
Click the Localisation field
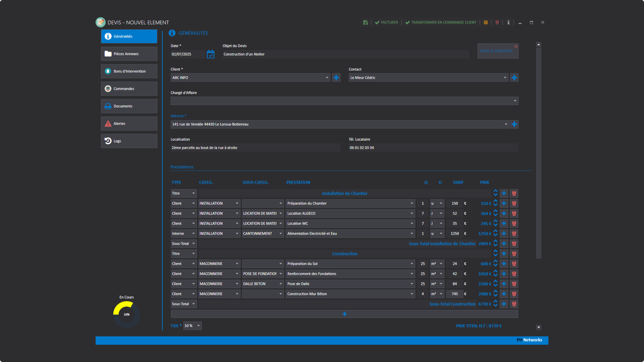point(256,148)
